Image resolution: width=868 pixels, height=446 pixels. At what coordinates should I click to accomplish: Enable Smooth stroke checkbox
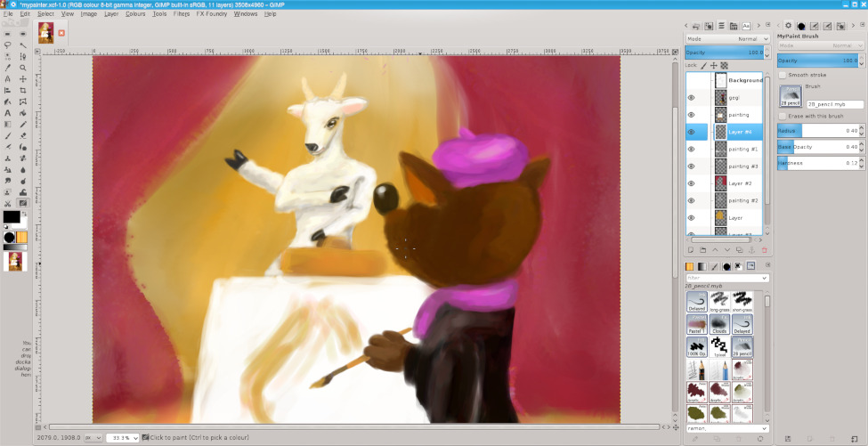tap(783, 75)
